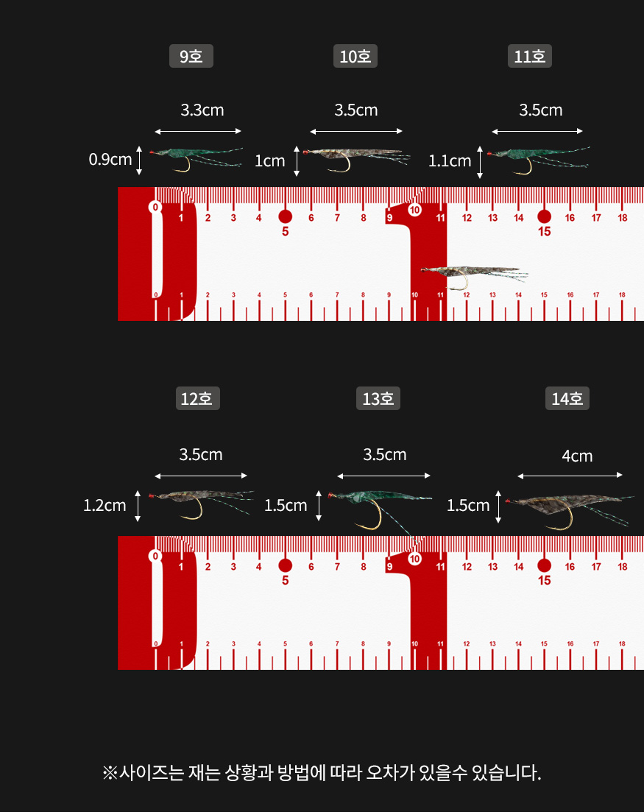Select the 10호 hook lure image
Image resolution: width=644 pixels, height=812 pixels.
[356, 160]
